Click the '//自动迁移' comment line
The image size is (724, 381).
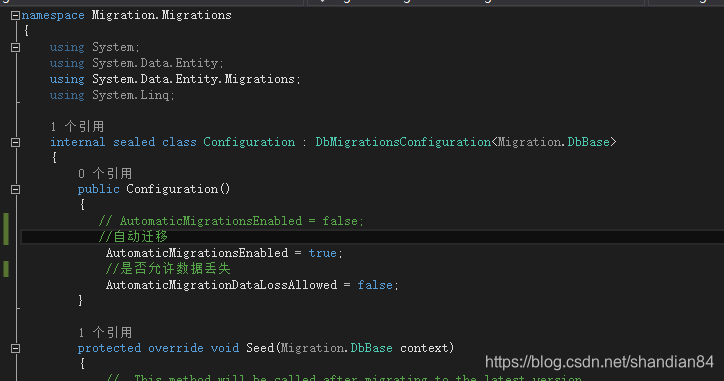click(133, 237)
